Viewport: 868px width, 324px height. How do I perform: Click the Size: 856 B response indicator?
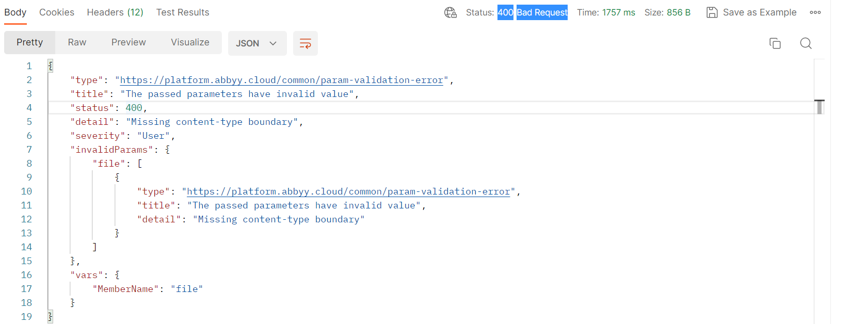(x=667, y=12)
